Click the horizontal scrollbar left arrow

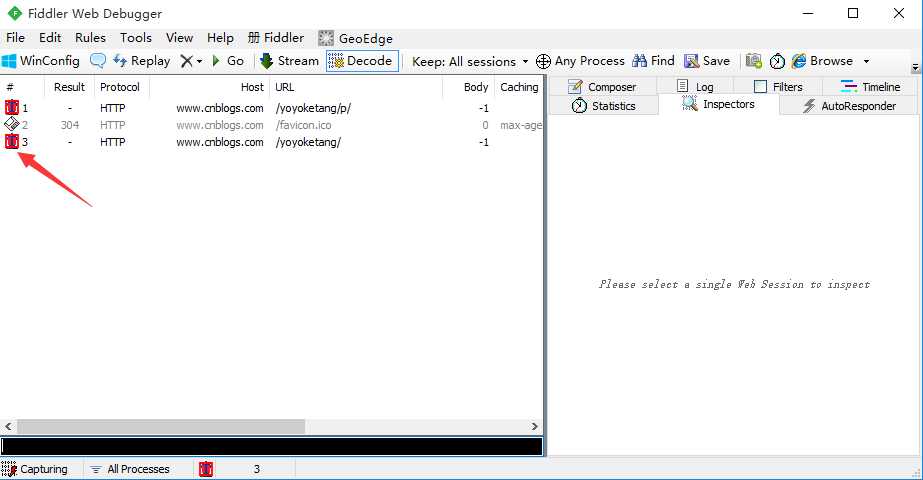[8, 426]
